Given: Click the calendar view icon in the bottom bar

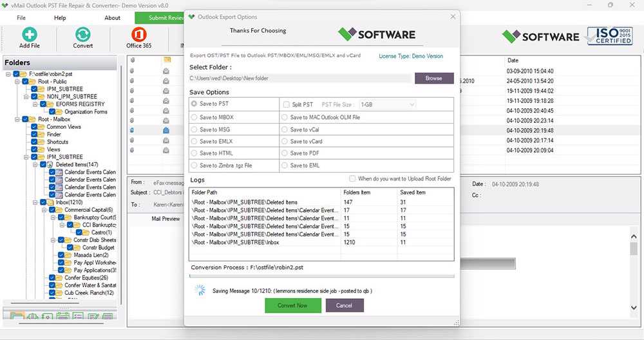Looking at the screenshot, I should [62, 316].
